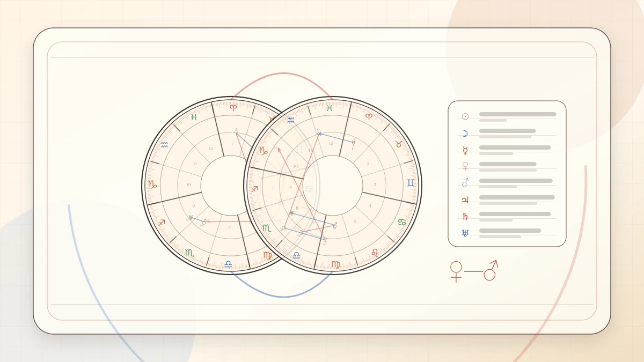Select Mercury planet marker in right wheel's house 1
Image resolution: width=644 pixels, height=362 pixels.
[x=354, y=143]
